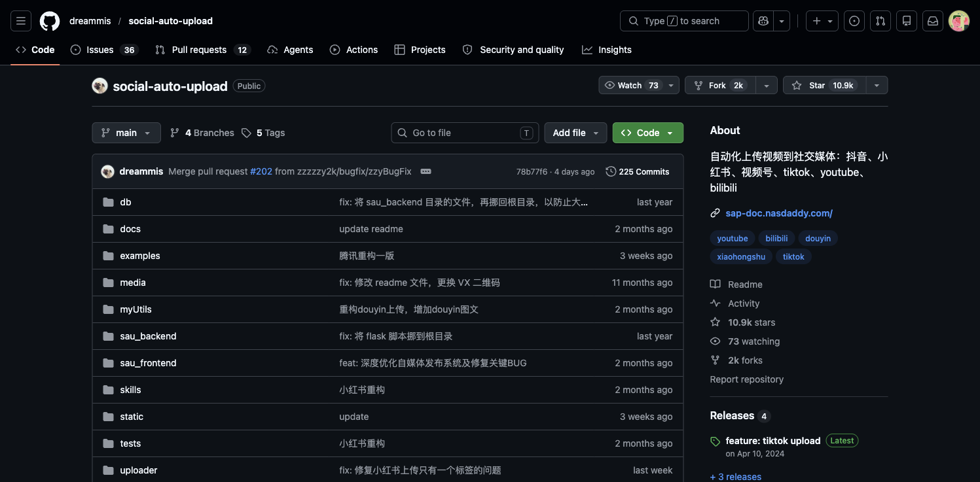Viewport: 980px width, 482px height.
Task: Click the branch icon beside 4 Branches
Action: pyautogui.click(x=175, y=133)
